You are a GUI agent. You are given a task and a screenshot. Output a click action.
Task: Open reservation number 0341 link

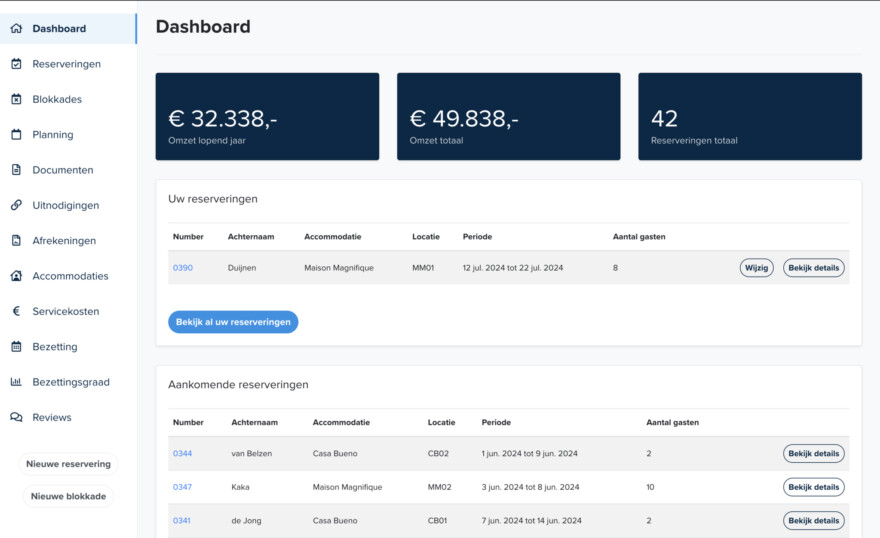coord(182,521)
